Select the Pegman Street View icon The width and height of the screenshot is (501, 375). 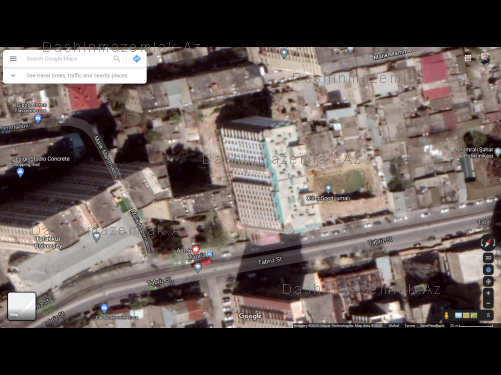pos(446,315)
